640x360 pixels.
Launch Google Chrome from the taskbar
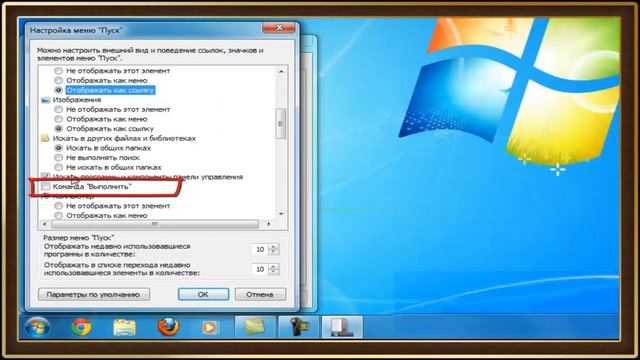[81, 327]
